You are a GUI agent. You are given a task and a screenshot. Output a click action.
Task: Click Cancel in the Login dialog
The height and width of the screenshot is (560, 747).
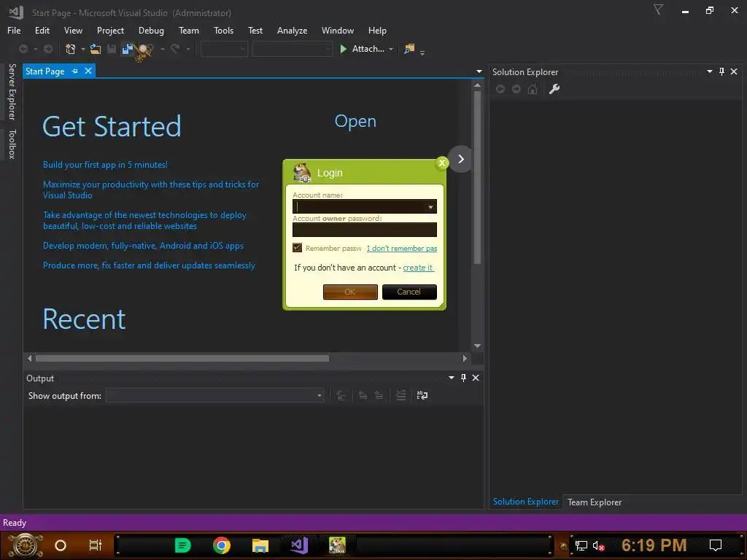409,292
